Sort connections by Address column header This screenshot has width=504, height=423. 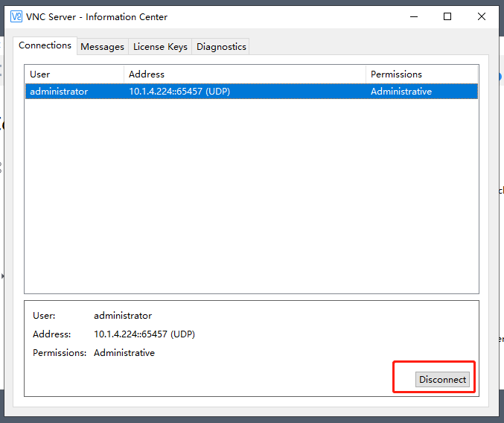pos(245,74)
